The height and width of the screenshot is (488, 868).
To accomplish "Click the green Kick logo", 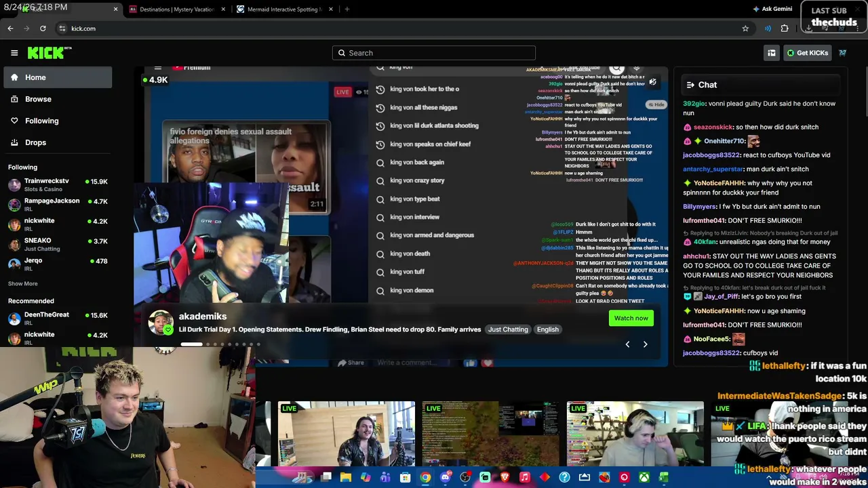I will (x=50, y=53).
